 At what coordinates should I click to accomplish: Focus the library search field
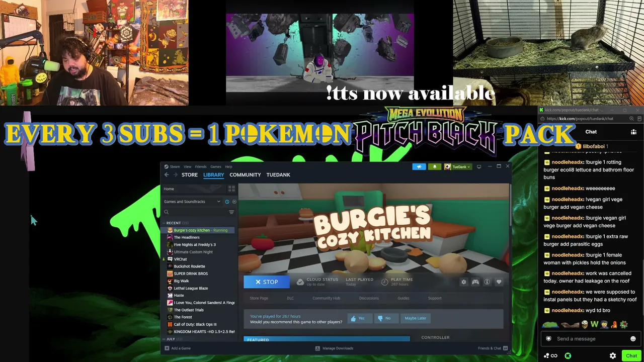194,212
